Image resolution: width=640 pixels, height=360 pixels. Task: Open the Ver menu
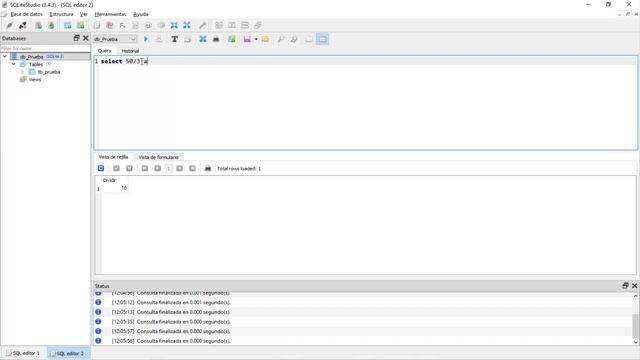click(84, 14)
